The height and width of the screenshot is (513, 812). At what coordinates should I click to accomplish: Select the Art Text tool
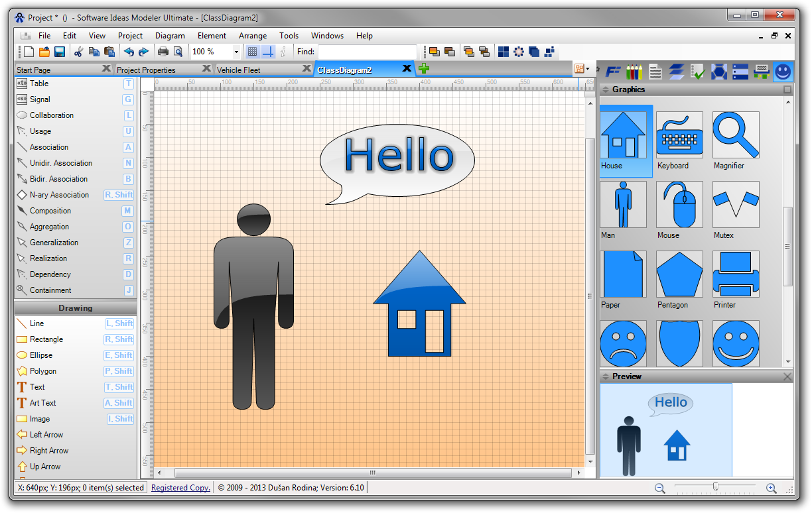point(74,403)
